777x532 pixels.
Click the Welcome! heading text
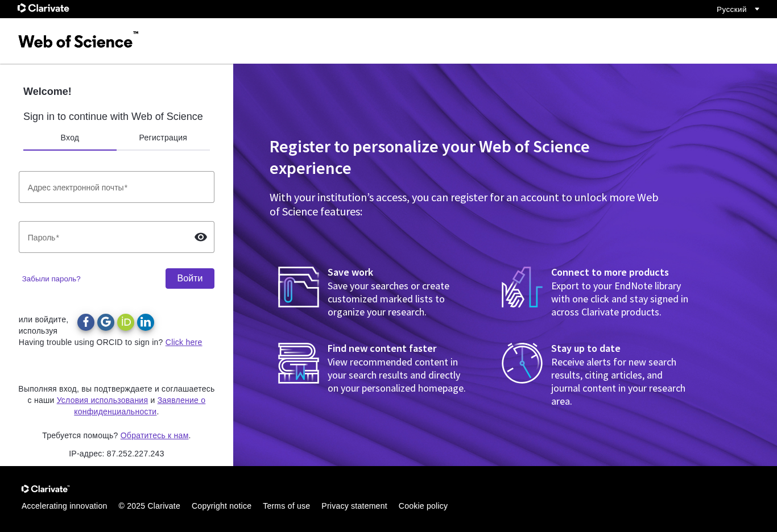coord(47,92)
